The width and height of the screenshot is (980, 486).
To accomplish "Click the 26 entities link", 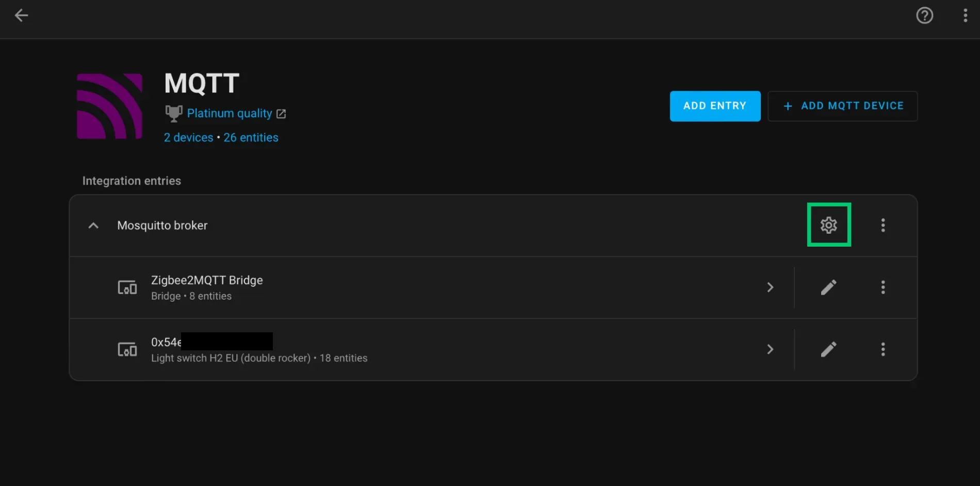I will [251, 137].
